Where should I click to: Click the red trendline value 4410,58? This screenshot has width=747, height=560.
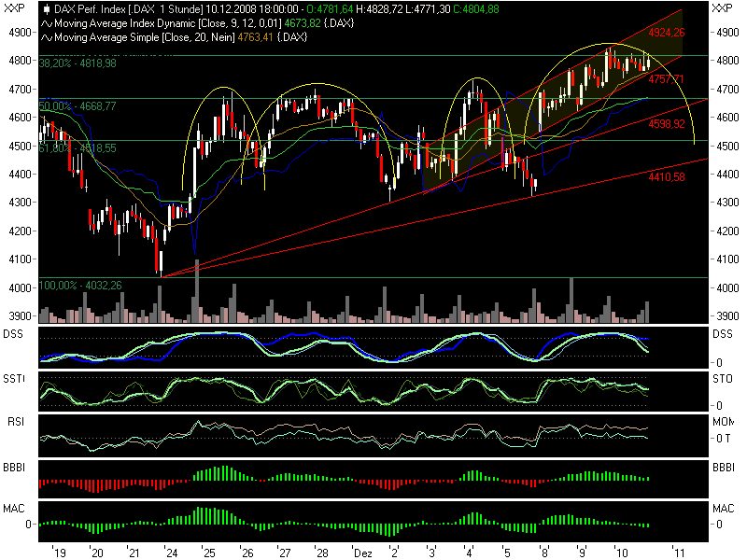tap(667, 177)
